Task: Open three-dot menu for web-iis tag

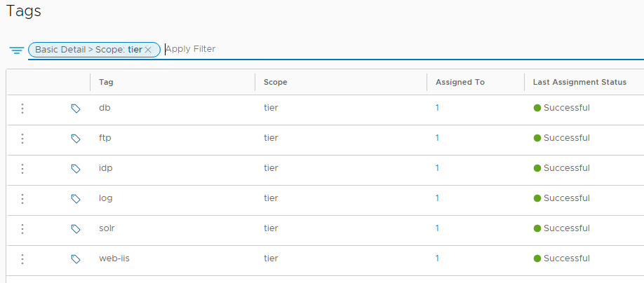Action: pyautogui.click(x=22, y=259)
